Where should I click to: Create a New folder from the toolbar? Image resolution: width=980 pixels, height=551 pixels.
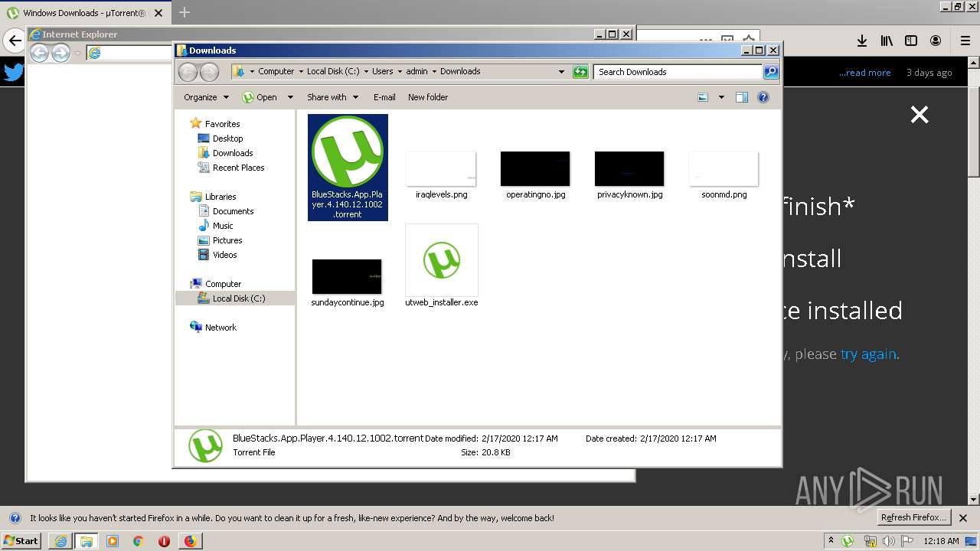pyautogui.click(x=428, y=97)
